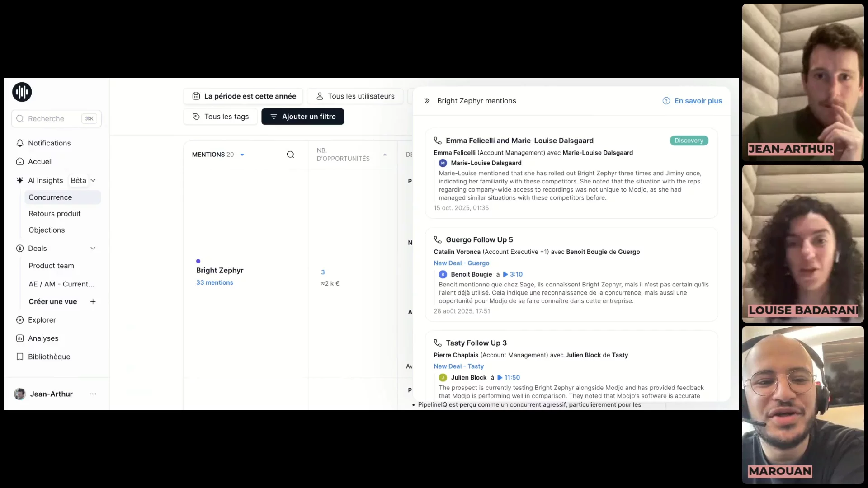868x488 pixels.
Task: Select Retours produit in sidebar
Action: [x=54, y=214]
